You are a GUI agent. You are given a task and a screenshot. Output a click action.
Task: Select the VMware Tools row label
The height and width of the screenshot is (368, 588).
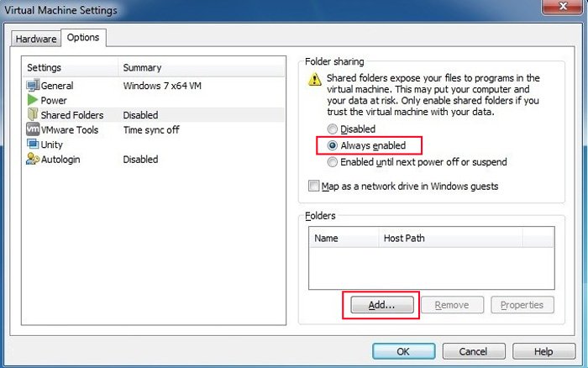pos(70,130)
